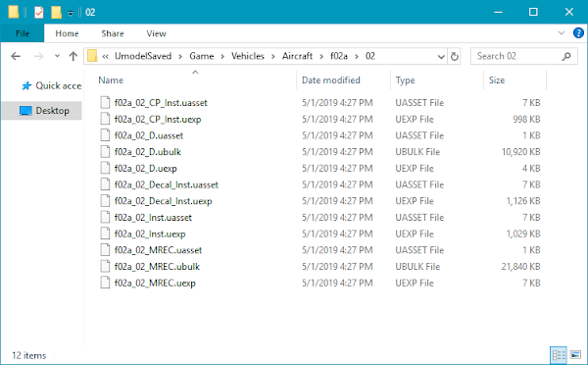Expand the ribbon with the chevron
This screenshot has height=365, width=588.
[x=562, y=33]
